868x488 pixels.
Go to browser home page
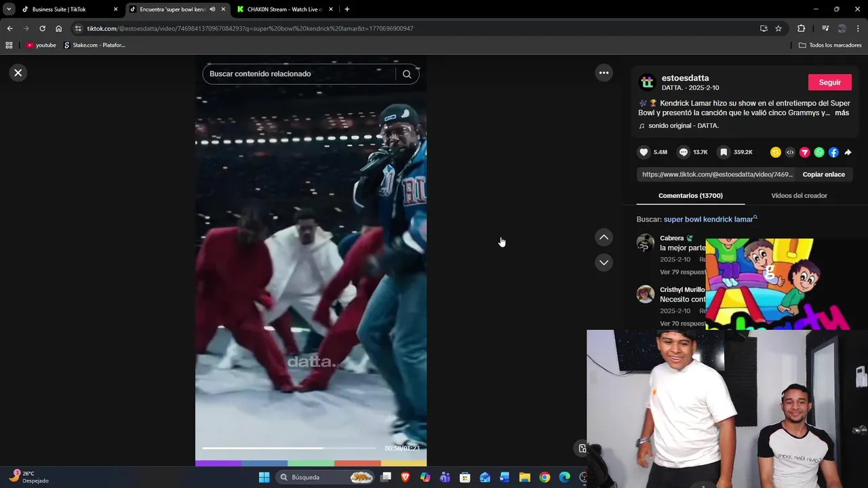(x=58, y=28)
